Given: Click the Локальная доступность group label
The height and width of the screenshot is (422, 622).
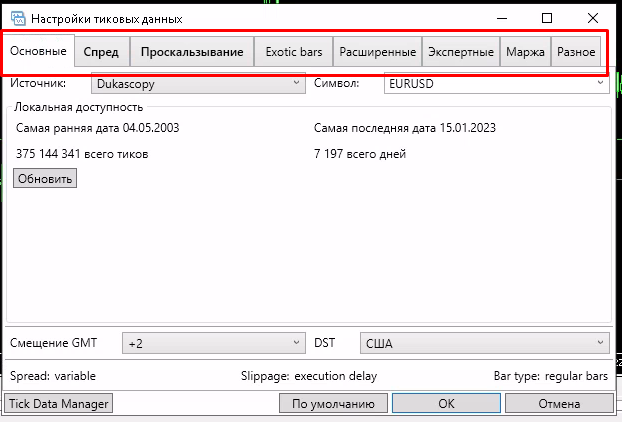Looking at the screenshot, I should pyautogui.click(x=79, y=107).
